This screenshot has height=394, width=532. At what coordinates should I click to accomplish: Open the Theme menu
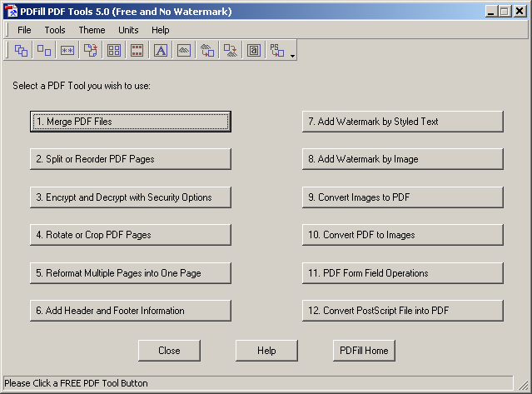(x=92, y=30)
